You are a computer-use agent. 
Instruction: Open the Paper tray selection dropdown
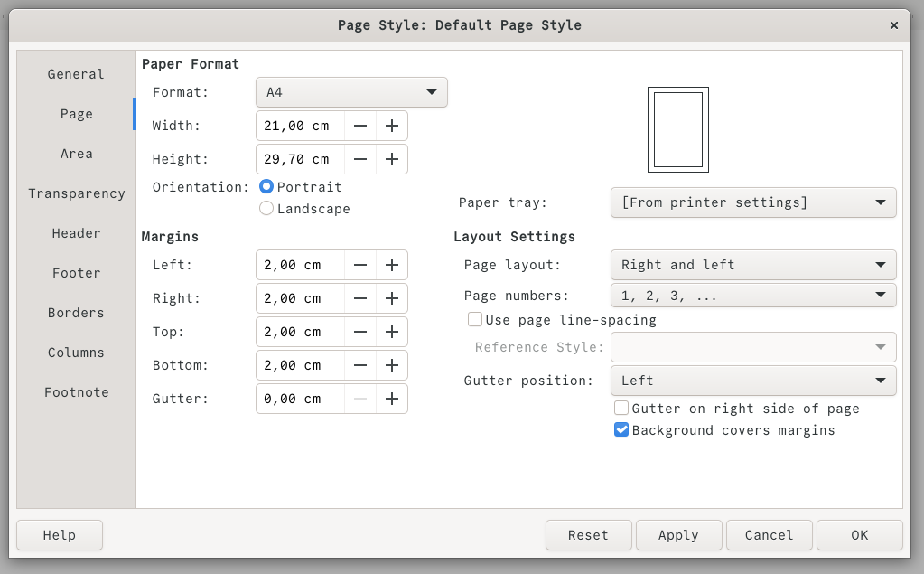point(752,202)
